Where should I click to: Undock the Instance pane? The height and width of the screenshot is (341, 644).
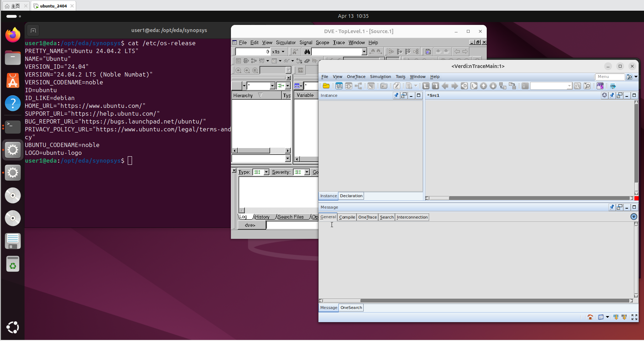pyautogui.click(x=404, y=95)
